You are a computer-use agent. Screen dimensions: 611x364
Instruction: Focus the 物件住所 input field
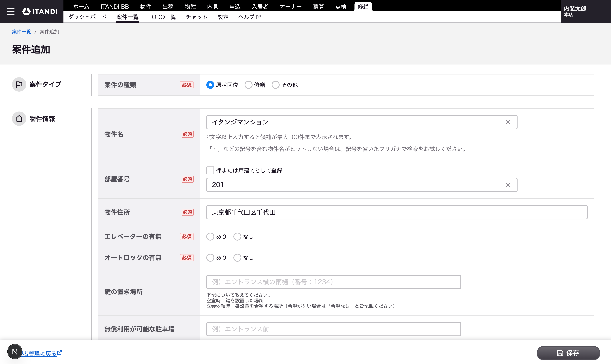397,212
